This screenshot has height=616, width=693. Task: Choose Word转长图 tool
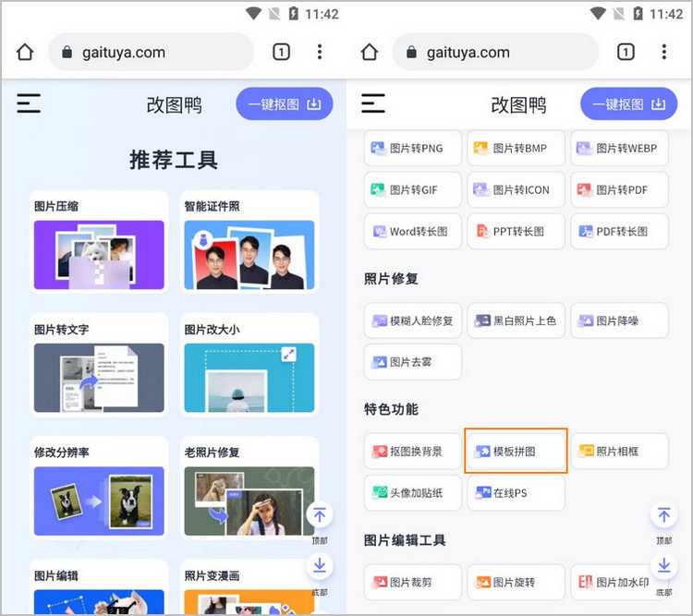coord(413,232)
